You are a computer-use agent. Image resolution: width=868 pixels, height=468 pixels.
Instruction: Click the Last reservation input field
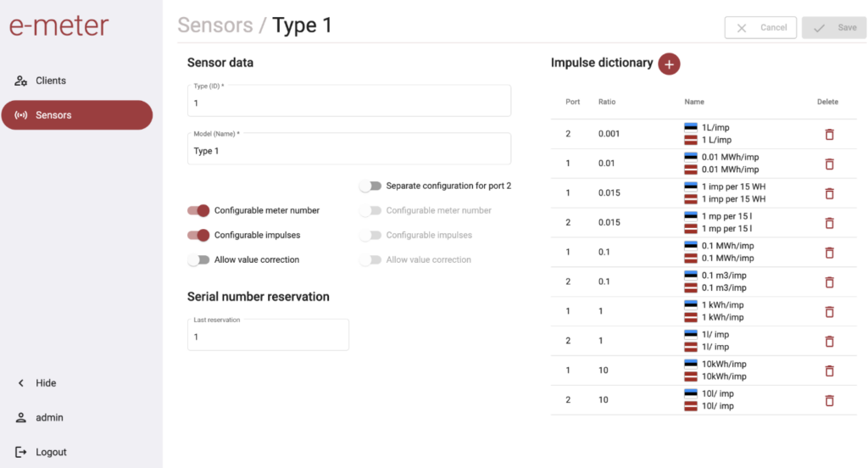268,335
